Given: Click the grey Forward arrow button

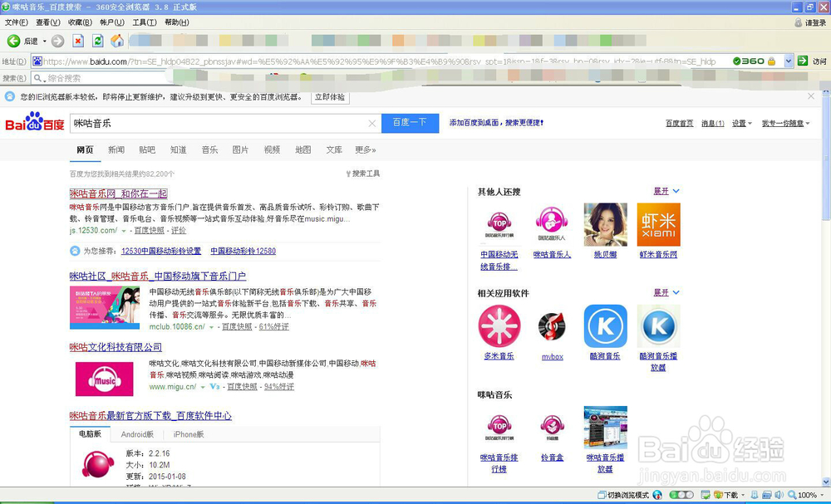Looking at the screenshot, I should click(58, 41).
